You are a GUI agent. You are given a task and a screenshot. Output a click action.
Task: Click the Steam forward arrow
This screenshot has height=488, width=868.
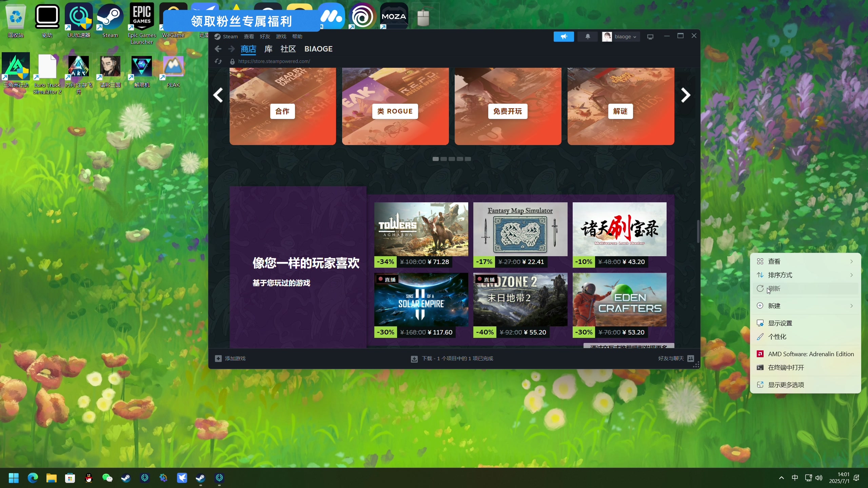(231, 49)
